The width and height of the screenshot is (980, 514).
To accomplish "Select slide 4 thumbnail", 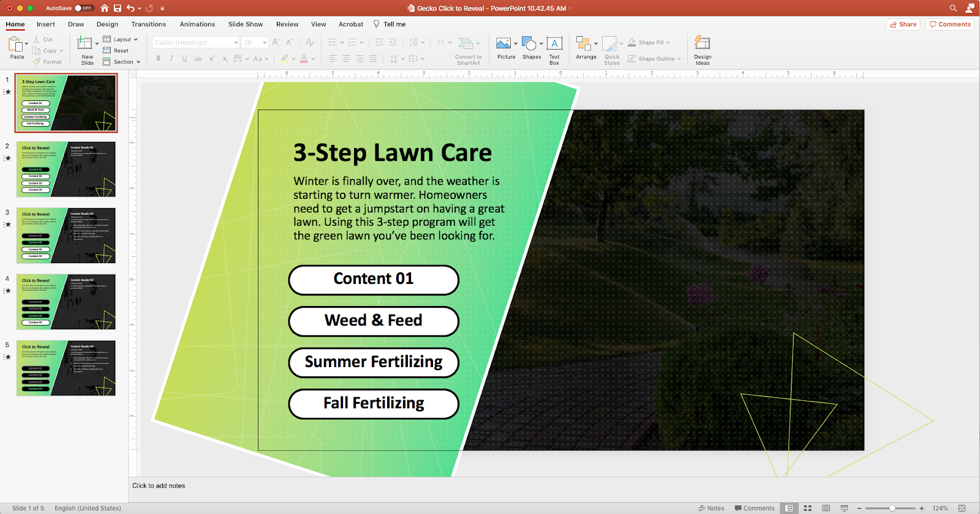I will tap(66, 302).
